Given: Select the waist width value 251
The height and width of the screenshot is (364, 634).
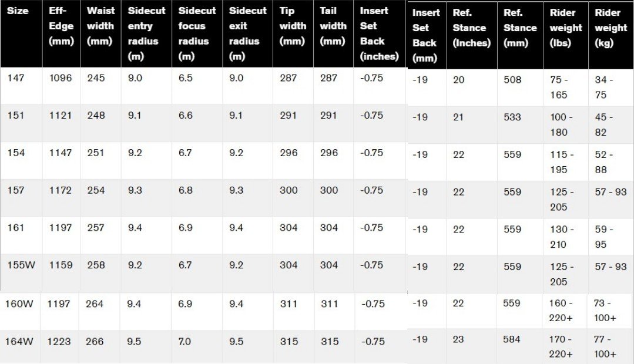Looking at the screenshot, I should [x=96, y=153].
